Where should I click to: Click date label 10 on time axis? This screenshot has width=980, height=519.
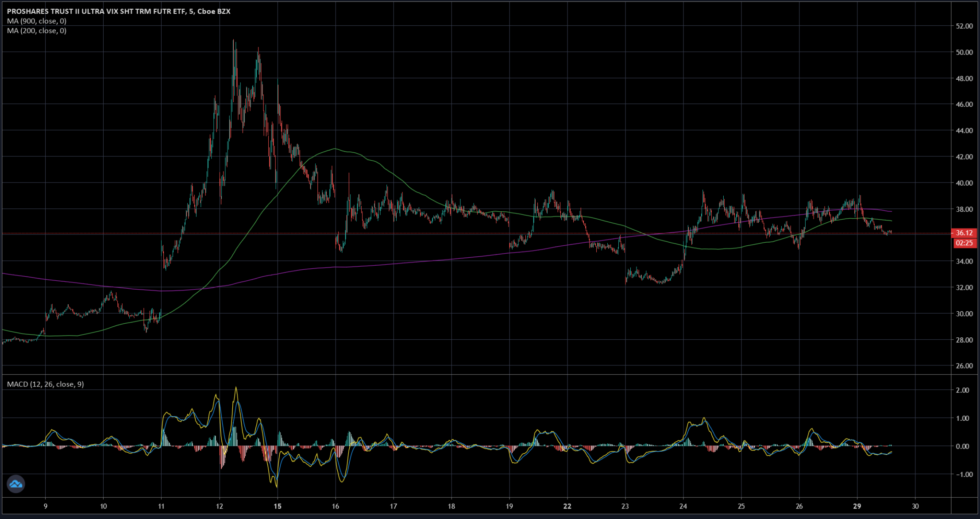[x=103, y=507]
